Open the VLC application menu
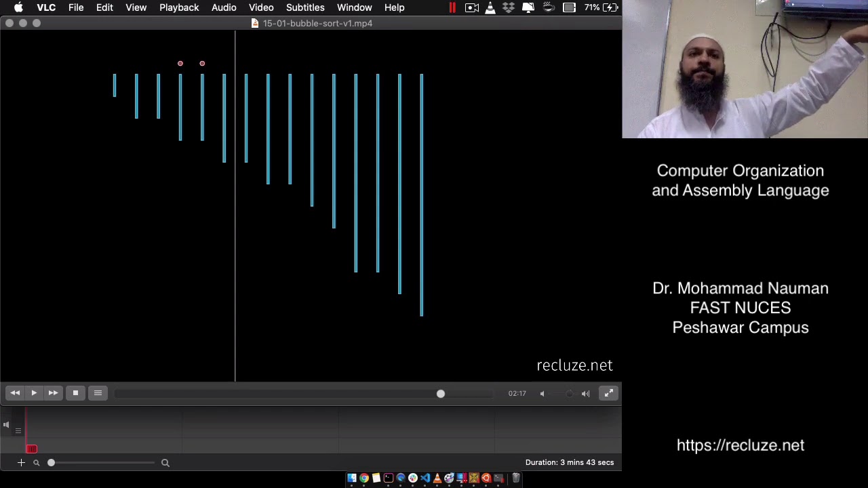 (x=46, y=7)
